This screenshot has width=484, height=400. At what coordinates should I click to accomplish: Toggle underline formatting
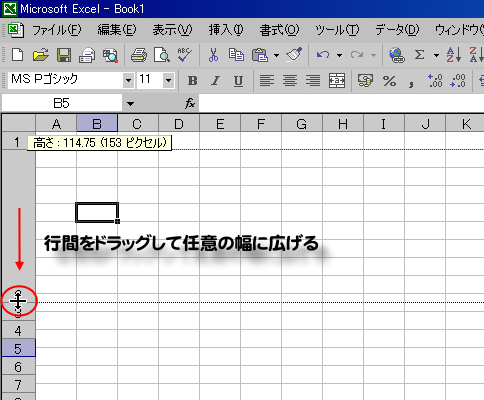coord(238,81)
